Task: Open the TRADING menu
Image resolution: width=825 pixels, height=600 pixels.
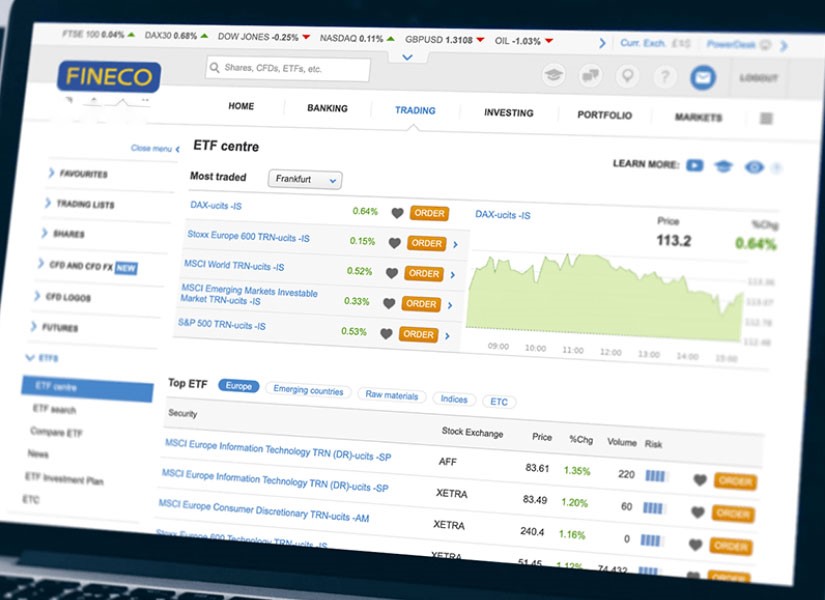Action: pos(415,111)
